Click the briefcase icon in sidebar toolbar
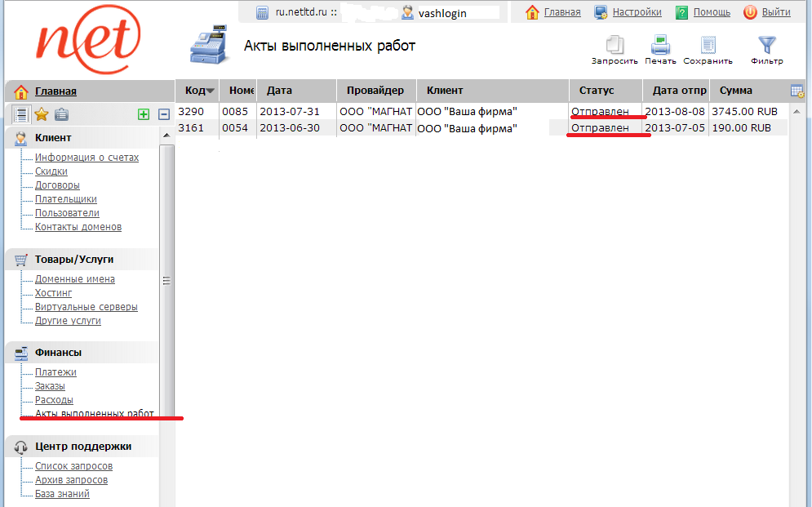Viewport: 812px width, 507px height. [x=61, y=114]
